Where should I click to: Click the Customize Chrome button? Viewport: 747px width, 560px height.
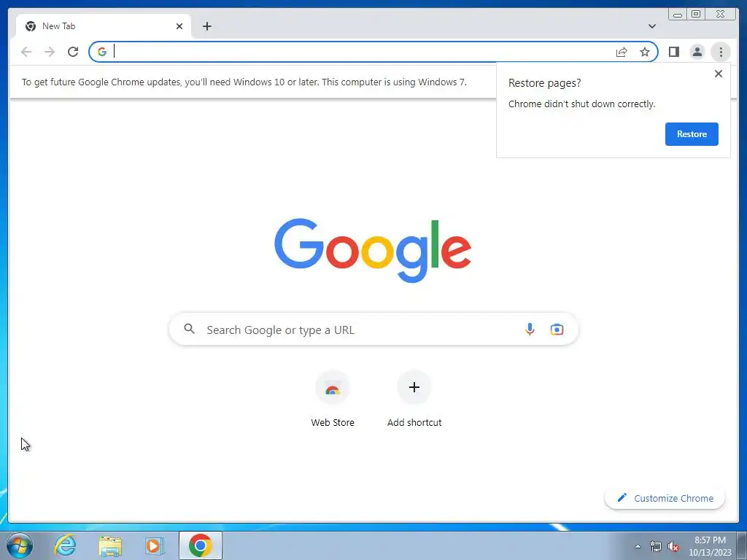(665, 498)
